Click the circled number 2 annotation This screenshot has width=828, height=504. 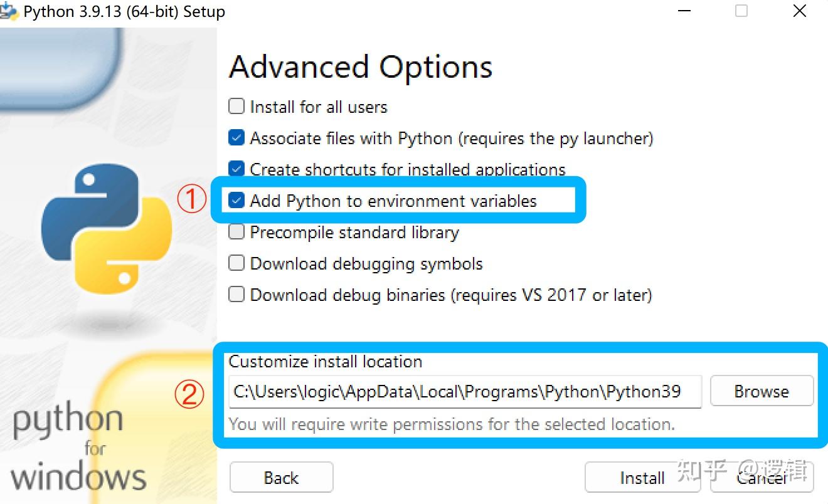point(189,395)
